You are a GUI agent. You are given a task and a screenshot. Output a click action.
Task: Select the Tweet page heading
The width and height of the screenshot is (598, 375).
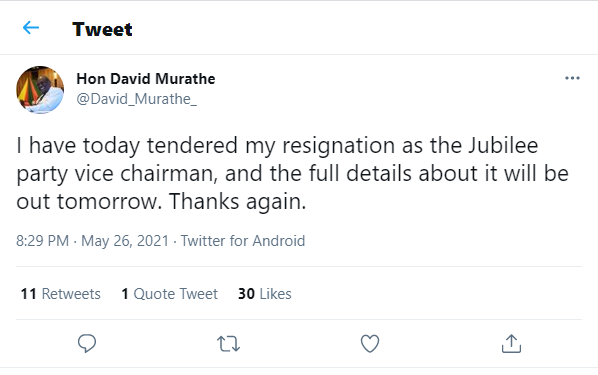point(102,29)
